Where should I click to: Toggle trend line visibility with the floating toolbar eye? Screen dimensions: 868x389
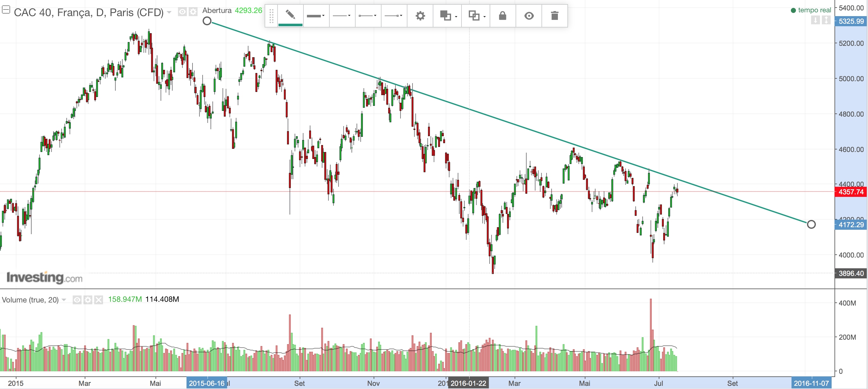click(x=529, y=16)
